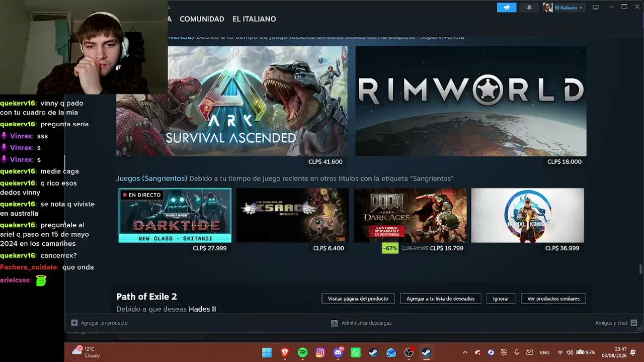Open Instagram from the taskbar
This screenshot has width=644, height=362.
point(320,352)
